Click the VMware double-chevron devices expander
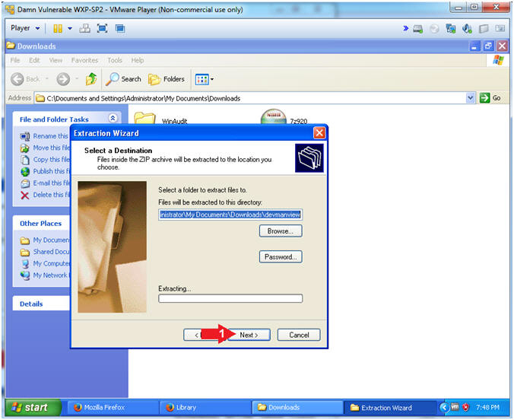The width and height of the screenshot is (514, 420). coord(406,29)
